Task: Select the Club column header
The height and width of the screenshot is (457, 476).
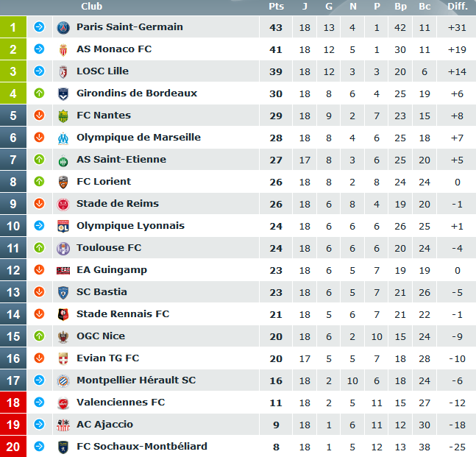Action: 92,7
